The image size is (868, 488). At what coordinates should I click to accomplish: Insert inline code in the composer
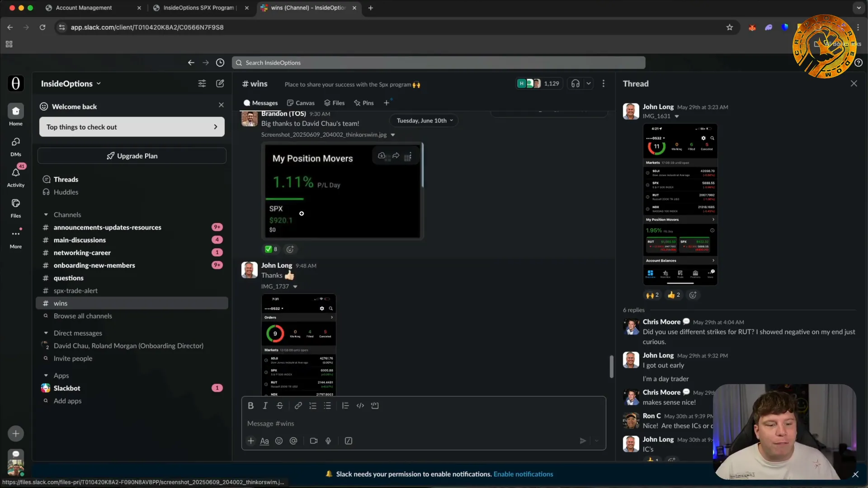pos(360,406)
